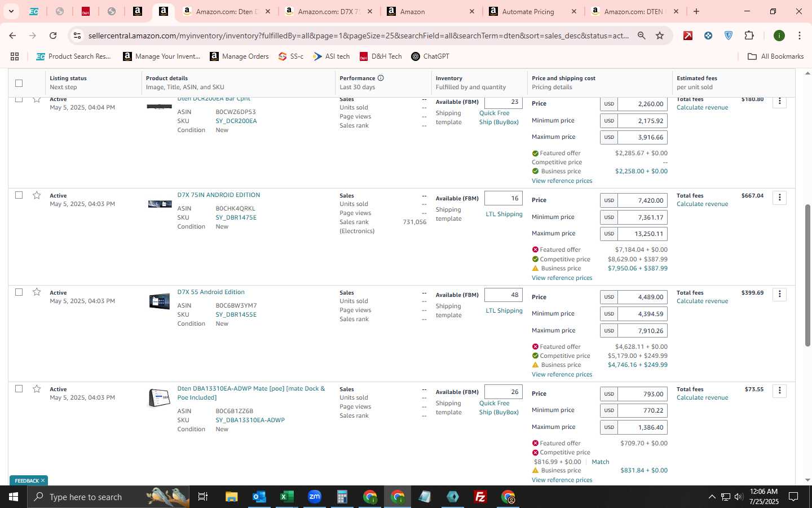
Task: Open the tab search dropdown arrow
Action: pos(11,11)
